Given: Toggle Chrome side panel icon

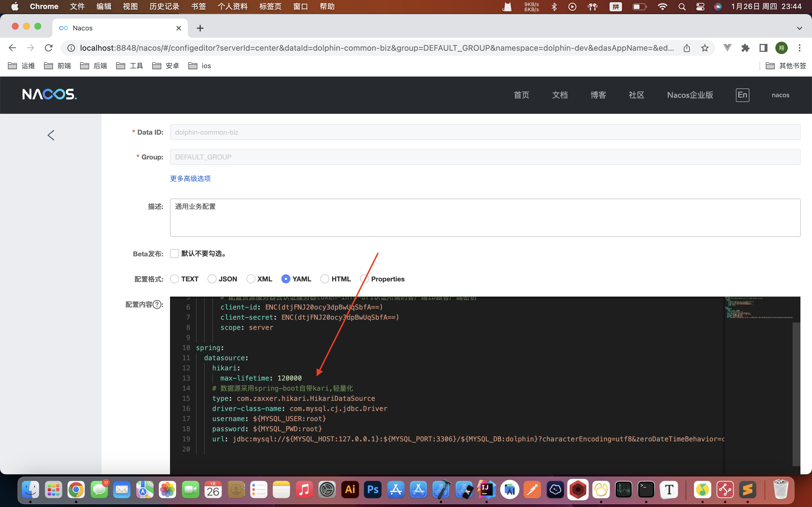Looking at the screenshot, I should (763, 48).
